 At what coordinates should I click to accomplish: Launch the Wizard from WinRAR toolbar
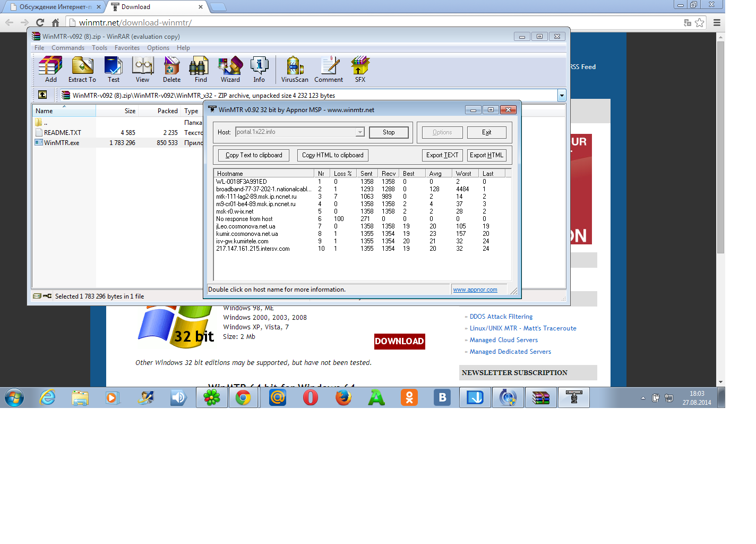pyautogui.click(x=230, y=70)
